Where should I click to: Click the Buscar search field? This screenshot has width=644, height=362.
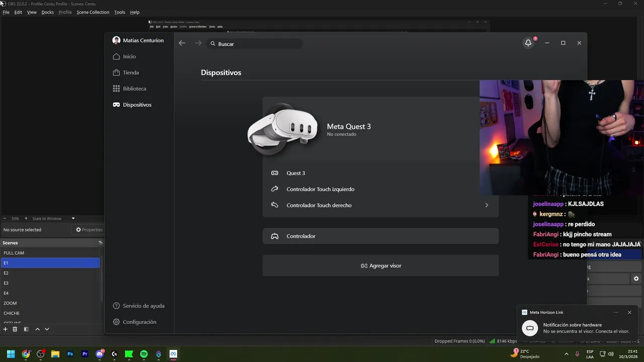(254, 44)
